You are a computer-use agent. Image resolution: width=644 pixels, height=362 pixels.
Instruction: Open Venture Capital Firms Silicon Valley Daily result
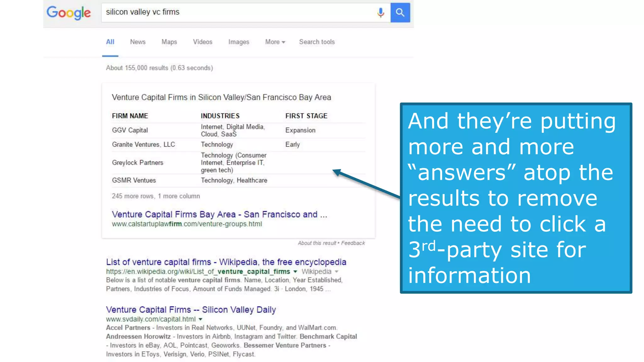[191, 310]
